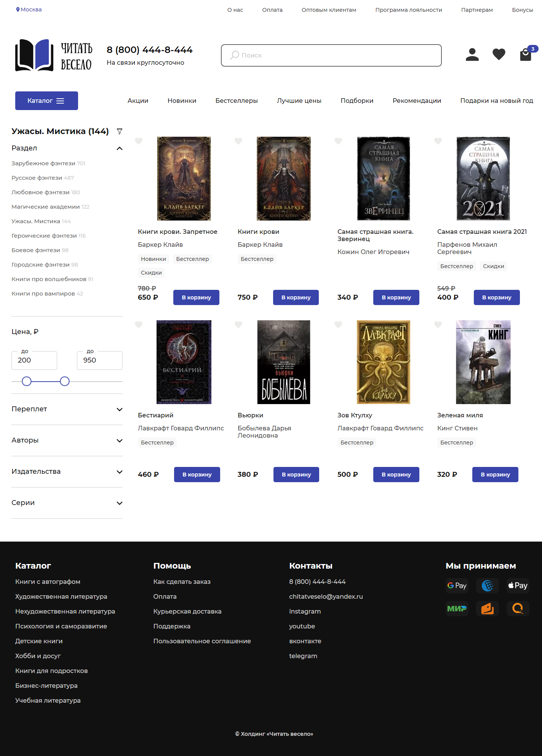Select the Apple Pay payment icon
This screenshot has width=542, height=756.
518,586
